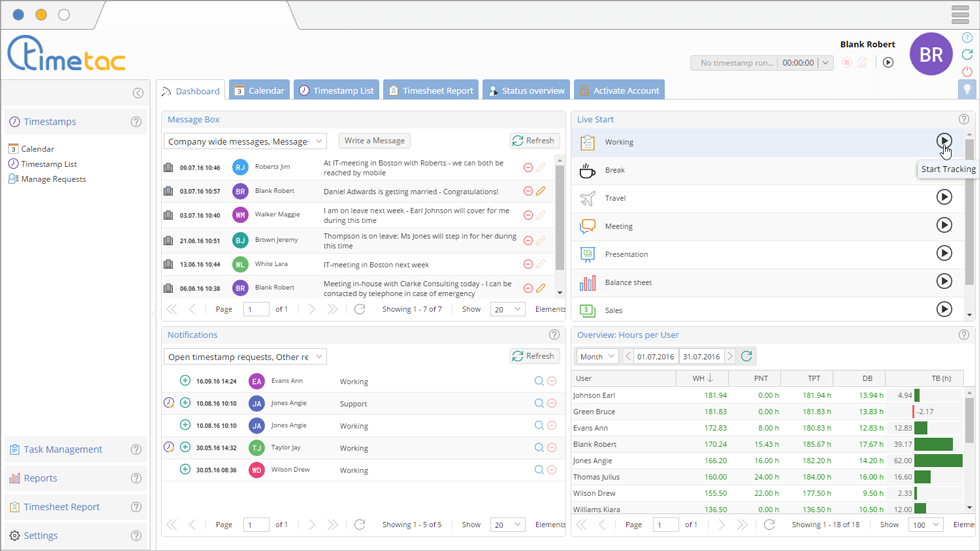Open Calendar link in sidebar
The height and width of the screenshot is (551, 980).
(x=31, y=149)
